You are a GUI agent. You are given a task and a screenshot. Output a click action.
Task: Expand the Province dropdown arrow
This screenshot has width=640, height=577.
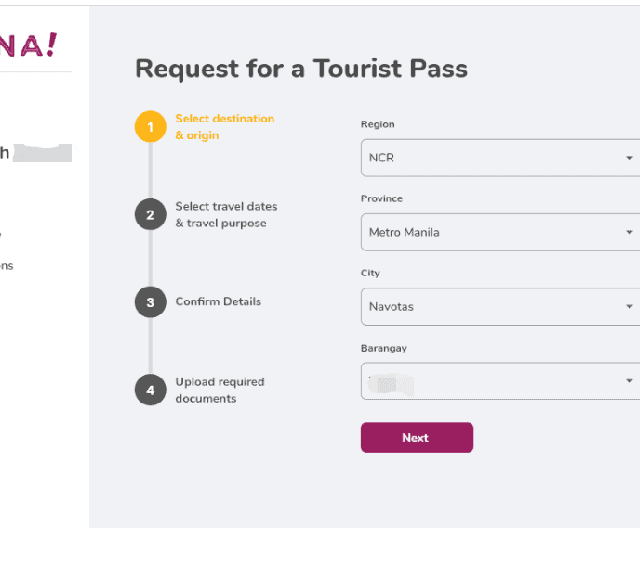click(629, 232)
